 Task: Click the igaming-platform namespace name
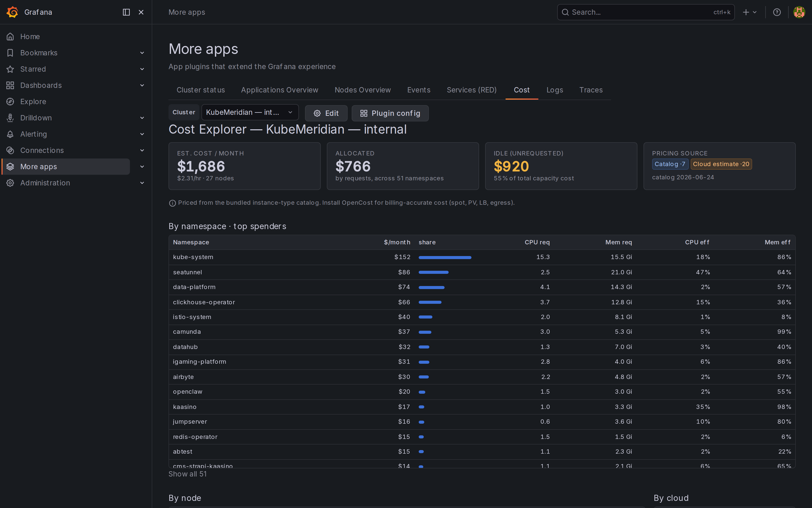click(x=200, y=361)
